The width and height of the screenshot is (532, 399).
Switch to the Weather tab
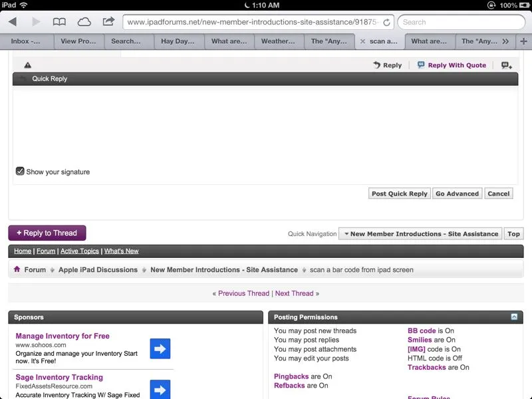click(x=278, y=41)
